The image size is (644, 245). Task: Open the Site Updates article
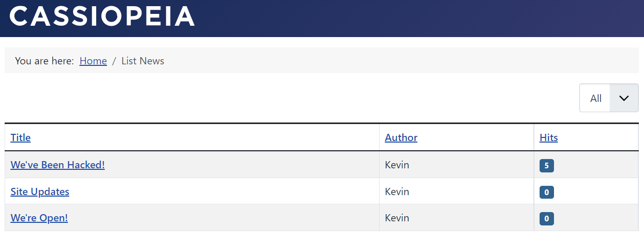click(40, 191)
